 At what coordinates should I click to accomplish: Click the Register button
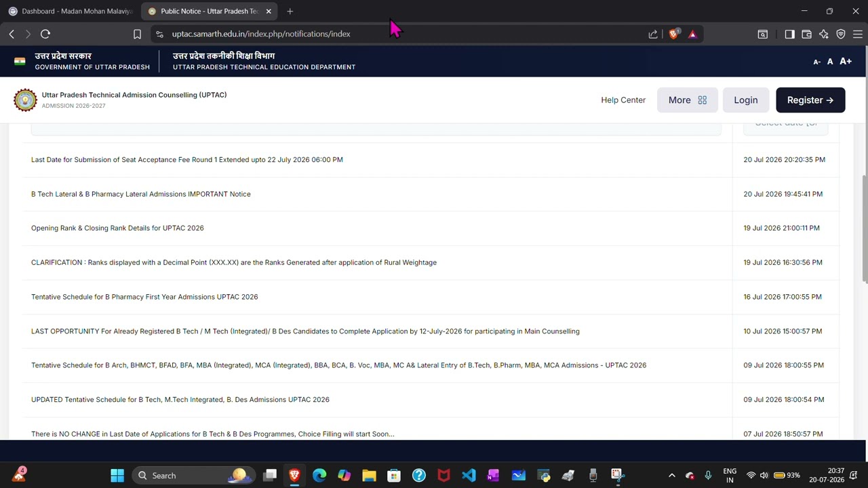(810, 100)
